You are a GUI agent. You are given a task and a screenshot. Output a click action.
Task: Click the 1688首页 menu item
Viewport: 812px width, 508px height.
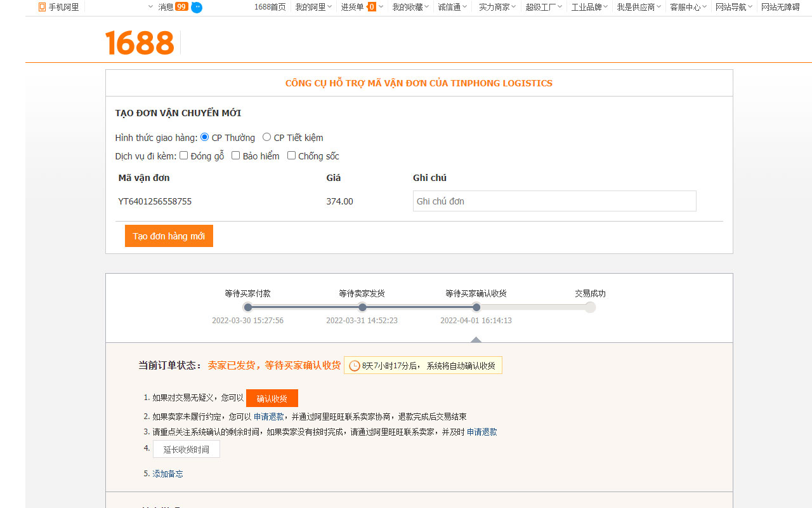coord(271,7)
